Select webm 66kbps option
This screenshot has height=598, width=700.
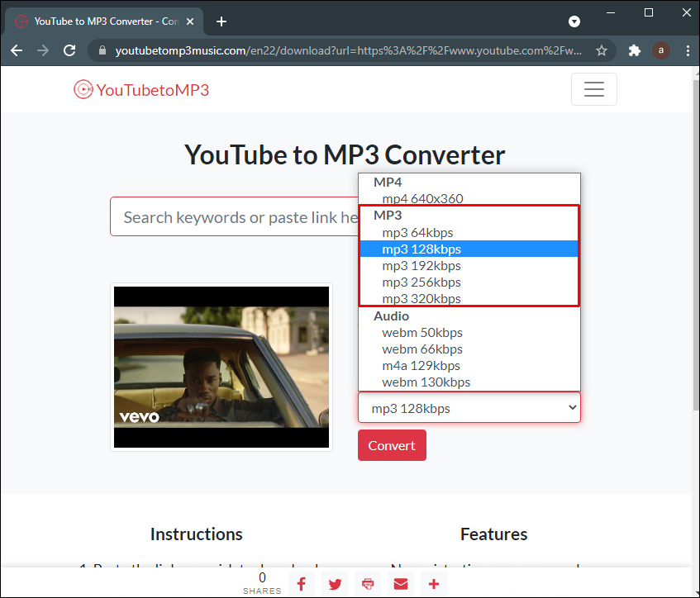469,349
